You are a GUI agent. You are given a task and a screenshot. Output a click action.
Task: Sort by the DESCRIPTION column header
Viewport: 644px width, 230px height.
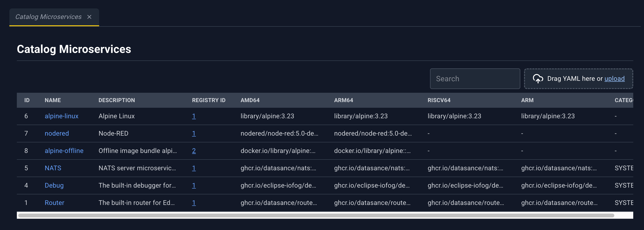pyautogui.click(x=117, y=100)
